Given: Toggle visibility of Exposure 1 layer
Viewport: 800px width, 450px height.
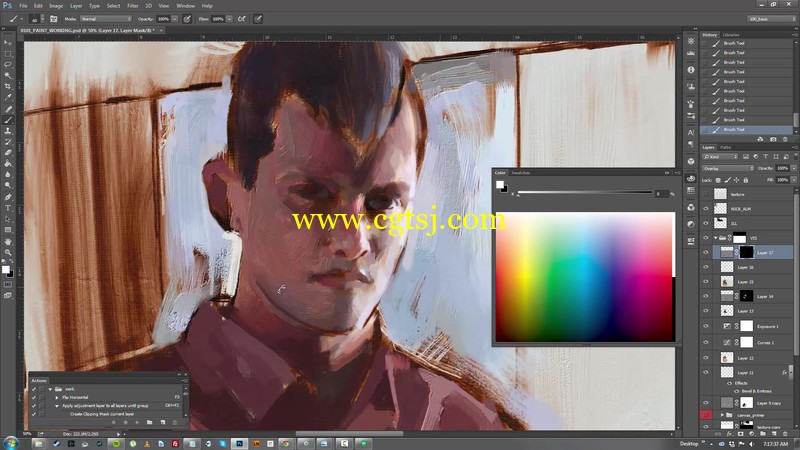Looking at the screenshot, I should [x=706, y=326].
